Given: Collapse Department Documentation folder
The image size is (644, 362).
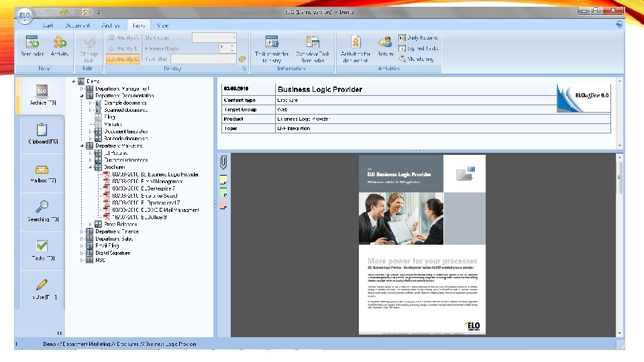Looking at the screenshot, I should coord(82,96).
